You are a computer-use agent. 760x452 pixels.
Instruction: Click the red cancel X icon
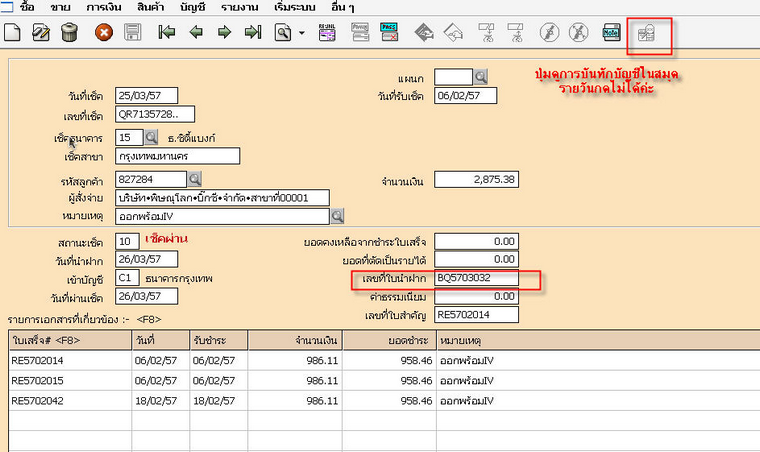coord(103,32)
